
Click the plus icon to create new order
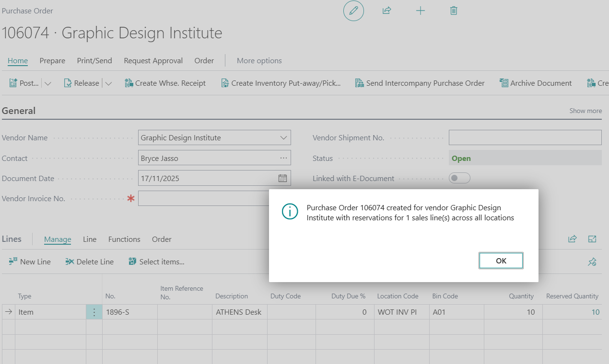pos(420,11)
